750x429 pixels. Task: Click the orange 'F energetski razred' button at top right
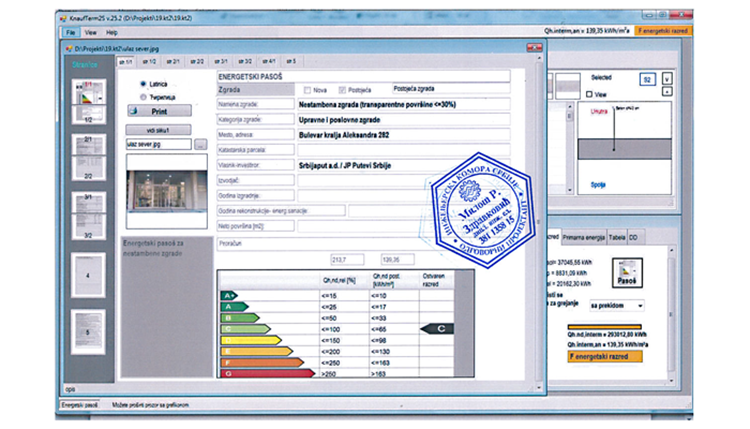tap(662, 31)
